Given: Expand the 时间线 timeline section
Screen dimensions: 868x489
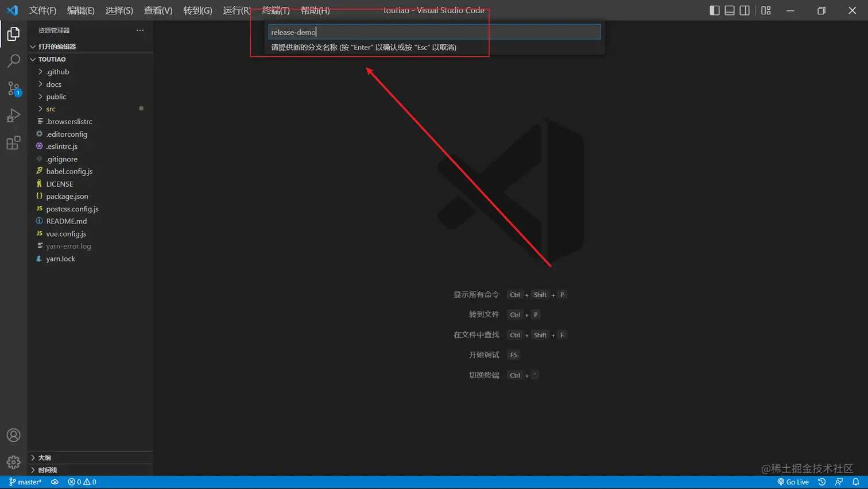Looking at the screenshot, I should 90,470.
